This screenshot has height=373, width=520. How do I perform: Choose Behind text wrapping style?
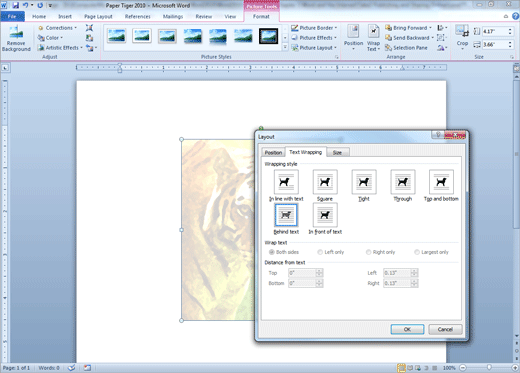click(x=286, y=219)
